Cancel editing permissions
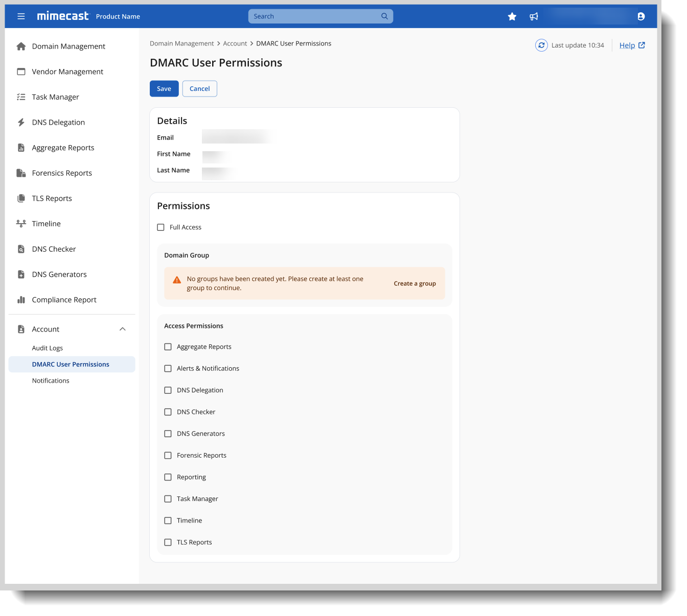The image size is (687, 616). [x=200, y=88]
